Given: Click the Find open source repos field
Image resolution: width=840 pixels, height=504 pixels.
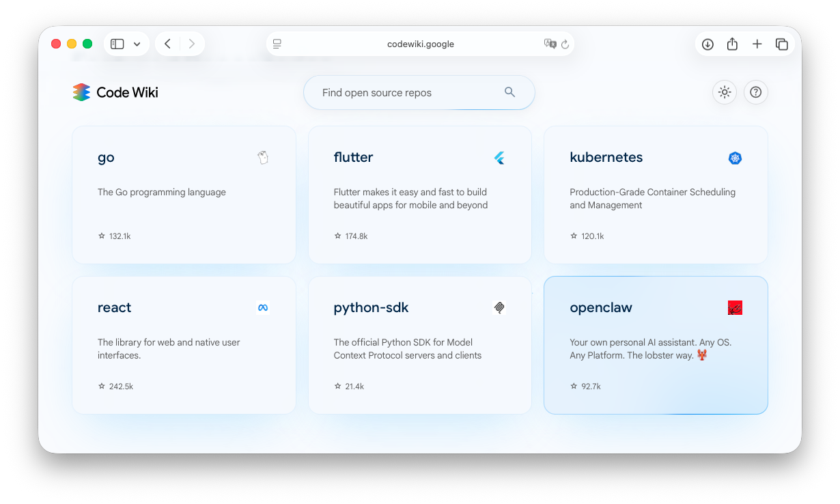Looking at the screenshot, I should coord(419,92).
